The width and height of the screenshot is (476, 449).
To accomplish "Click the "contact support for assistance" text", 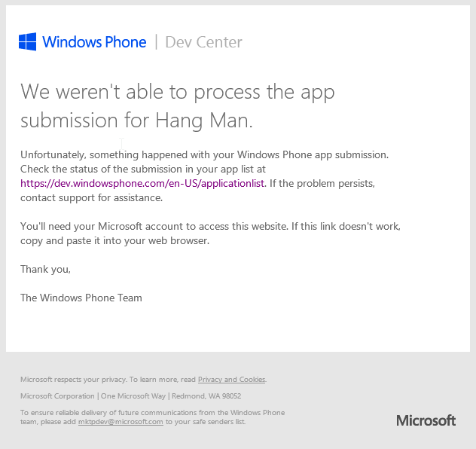I will tap(91, 198).
